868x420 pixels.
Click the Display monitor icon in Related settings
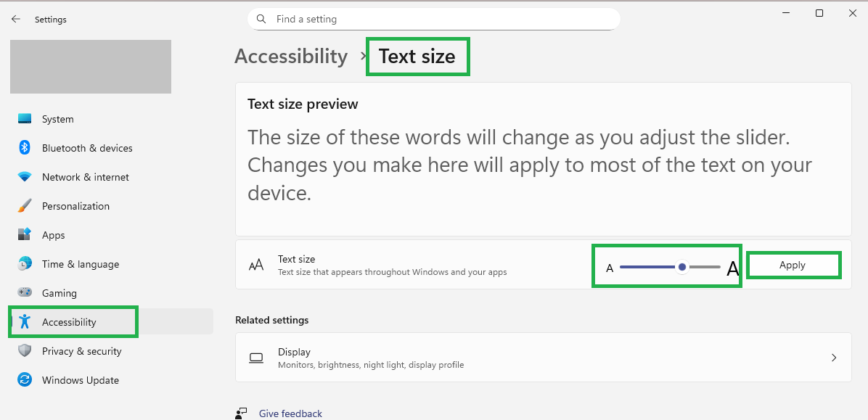click(x=255, y=358)
